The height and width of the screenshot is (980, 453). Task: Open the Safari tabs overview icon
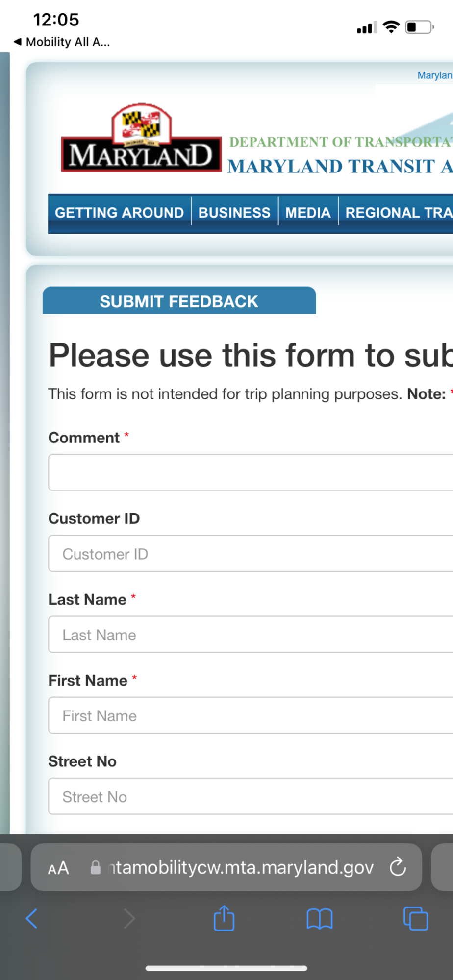click(415, 919)
